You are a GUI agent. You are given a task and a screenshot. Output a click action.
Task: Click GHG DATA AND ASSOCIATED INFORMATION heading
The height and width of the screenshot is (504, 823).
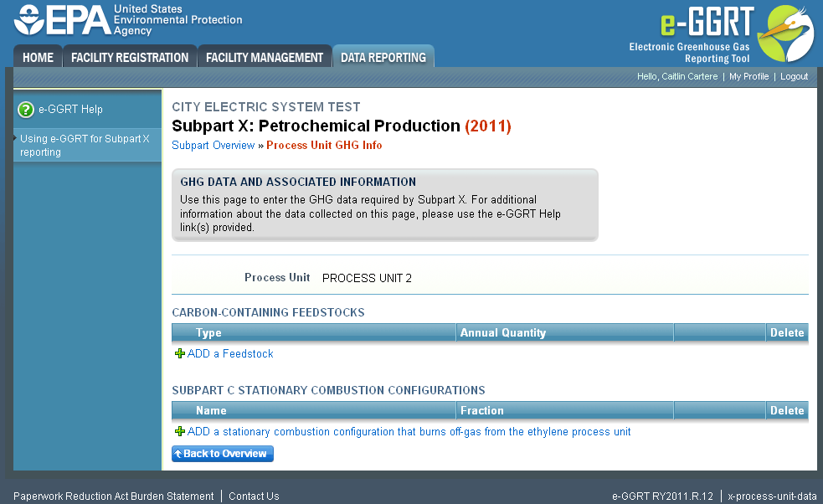click(298, 182)
